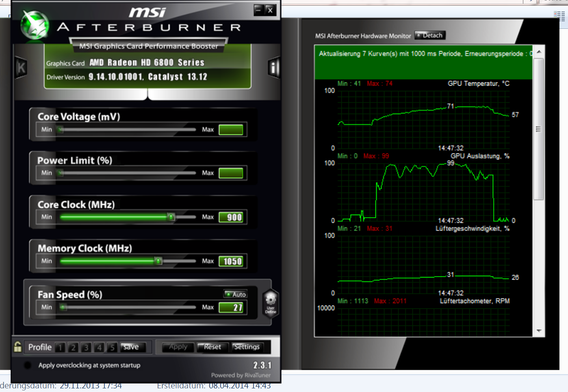Click the Power Limit value field
The image size is (568, 392).
point(231,173)
